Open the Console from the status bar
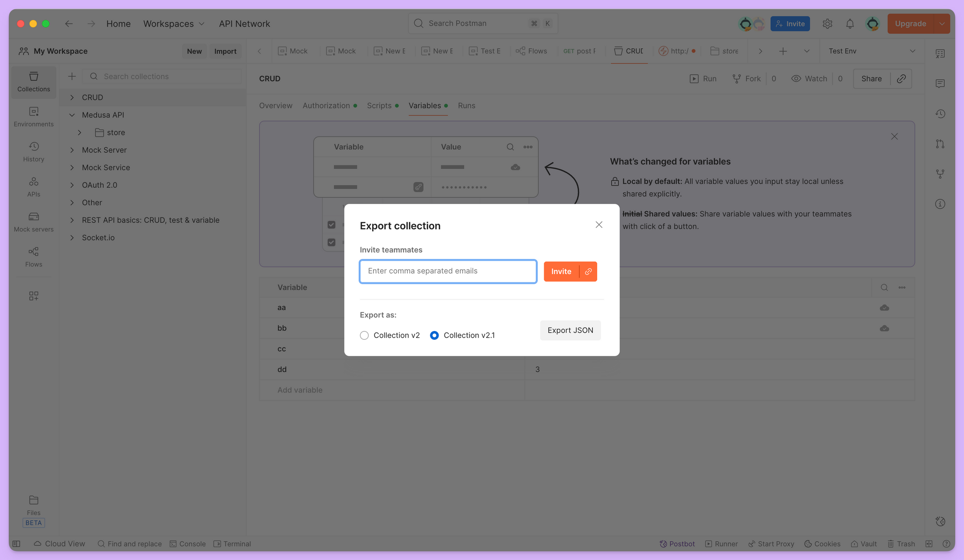964x560 pixels. (x=187, y=544)
